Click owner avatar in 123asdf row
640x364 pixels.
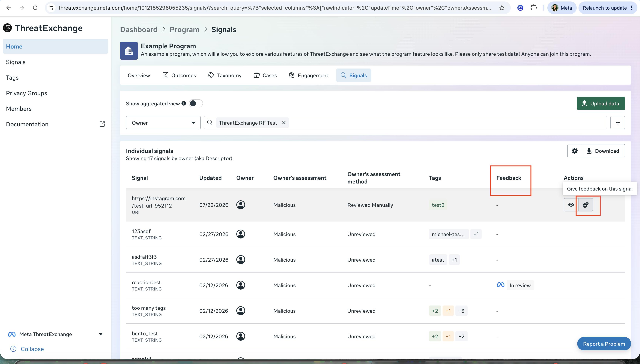tap(241, 234)
